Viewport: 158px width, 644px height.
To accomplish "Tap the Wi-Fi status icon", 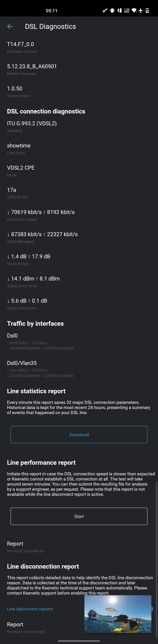I will (x=134, y=11).
